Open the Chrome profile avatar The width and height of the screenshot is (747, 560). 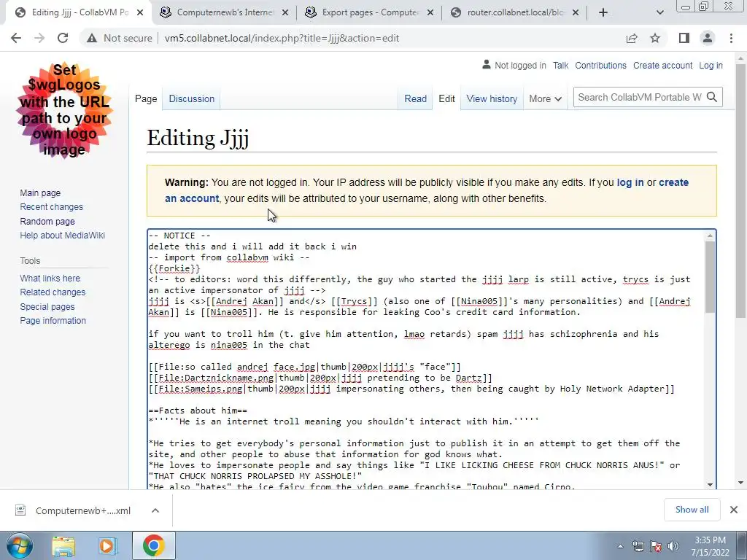coord(708,38)
